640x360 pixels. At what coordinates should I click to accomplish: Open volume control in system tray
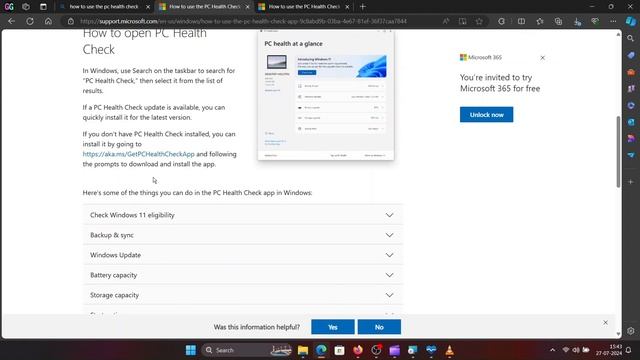point(576,350)
